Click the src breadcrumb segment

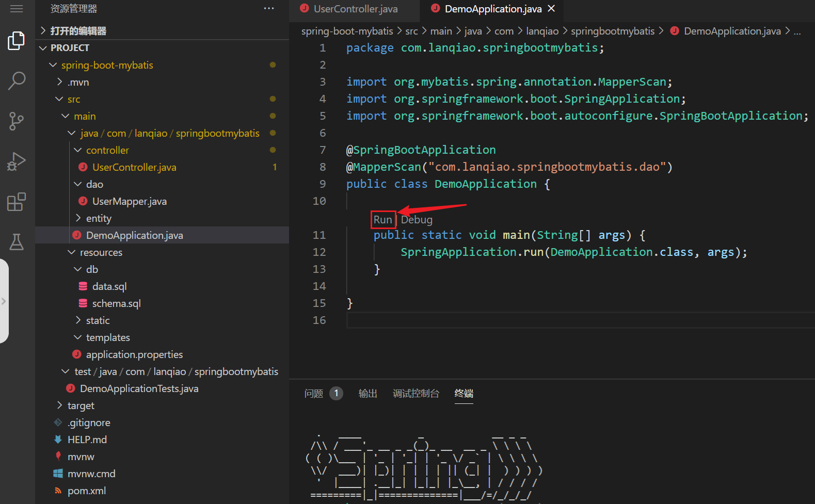click(411, 31)
